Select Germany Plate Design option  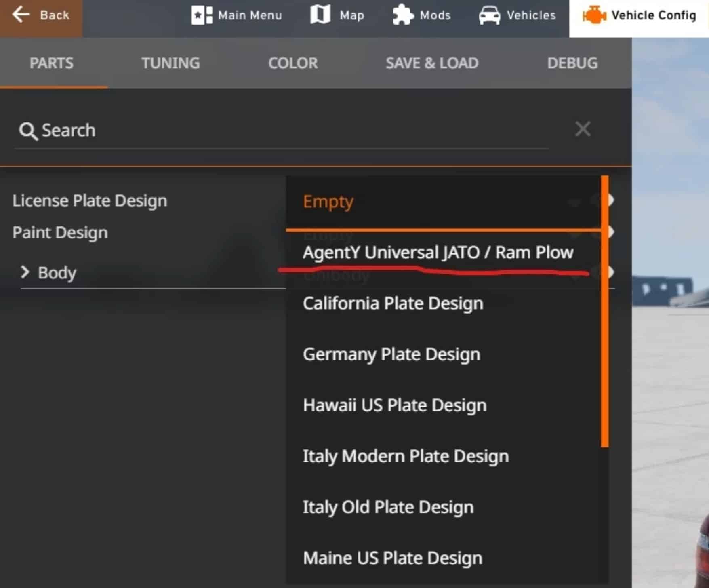(391, 354)
